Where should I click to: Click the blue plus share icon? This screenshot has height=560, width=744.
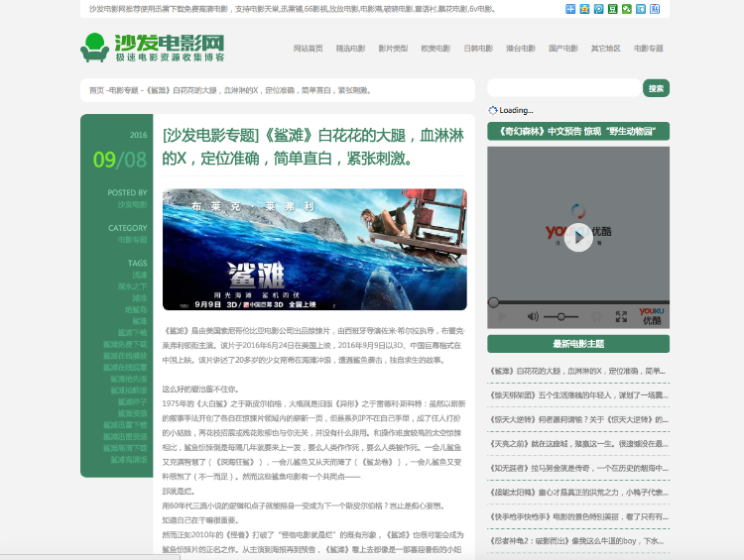(570, 9)
